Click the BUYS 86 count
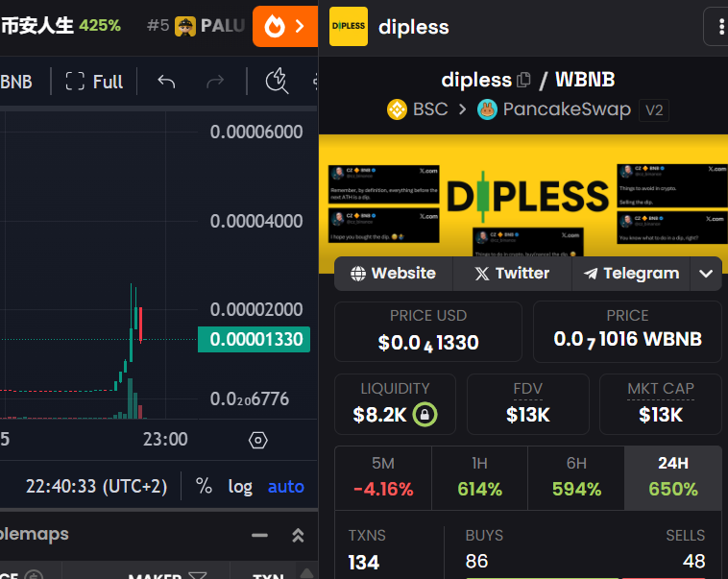This screenshot has width=728, height=579. tap(476, 562)
